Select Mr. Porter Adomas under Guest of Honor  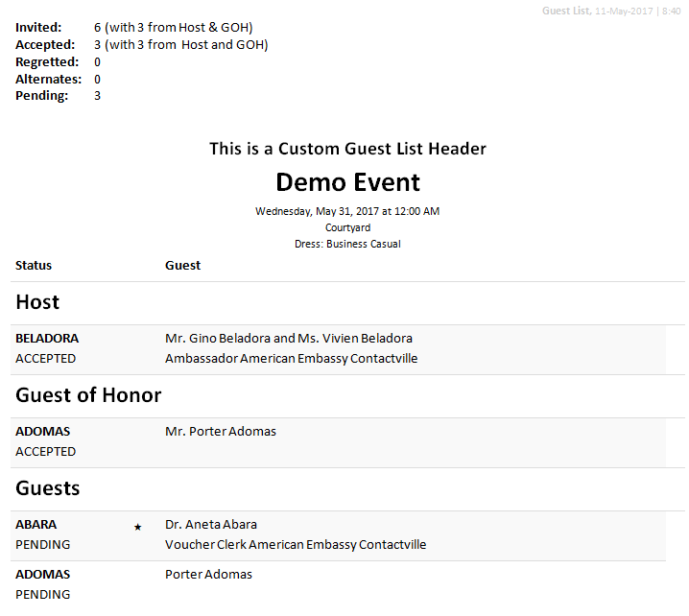[221, 432]
